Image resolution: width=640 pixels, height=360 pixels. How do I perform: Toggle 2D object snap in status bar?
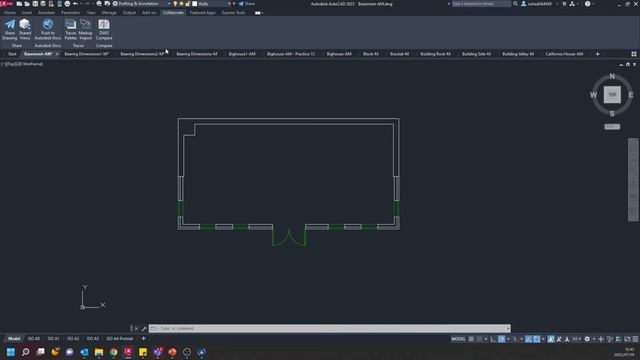tap(537, 339)
